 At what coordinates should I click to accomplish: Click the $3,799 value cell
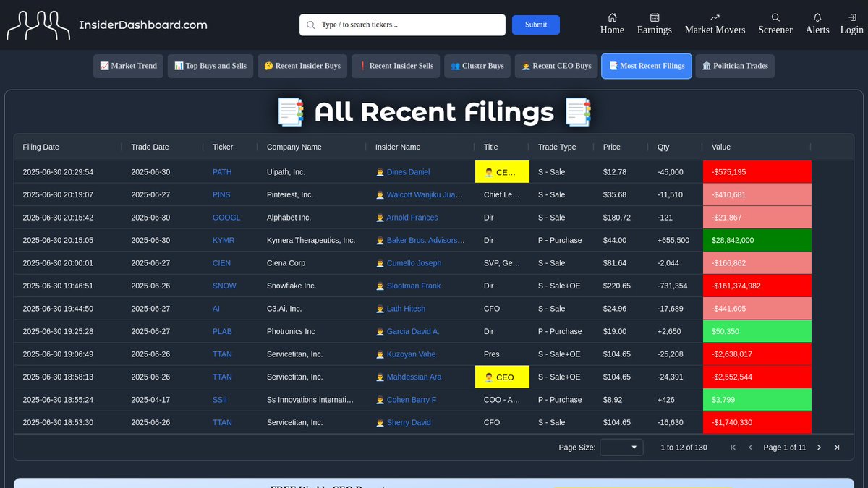757,400
